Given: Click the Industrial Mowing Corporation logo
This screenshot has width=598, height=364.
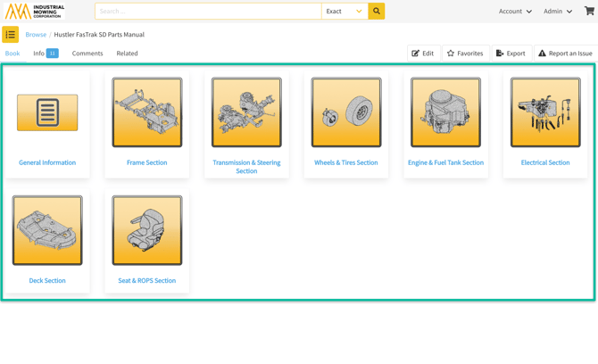Looking at the screenshot, I should [35, 12].
